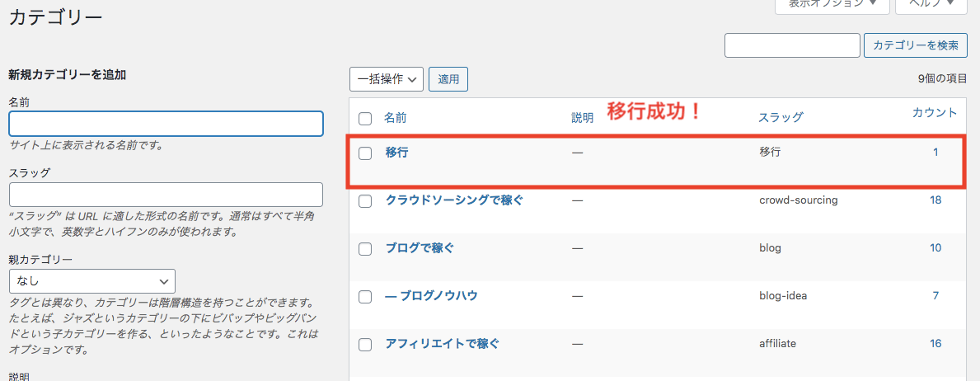Mark the アフィリエイトで稼ぐ checkbox

[365, 344]
